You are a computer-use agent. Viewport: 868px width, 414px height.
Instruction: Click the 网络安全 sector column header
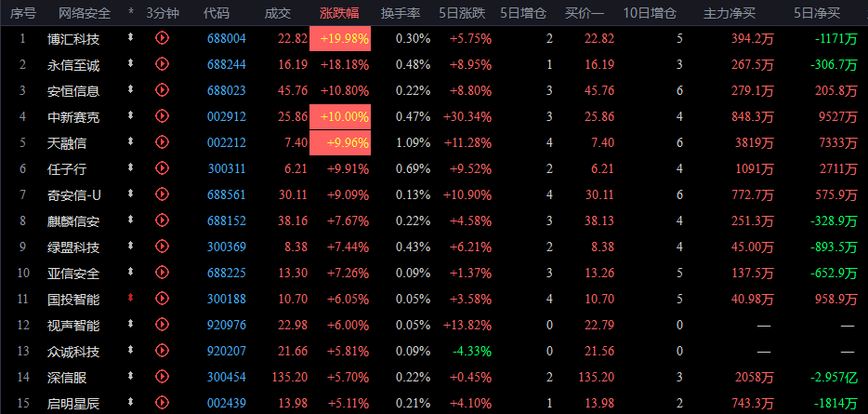point(85,13)
